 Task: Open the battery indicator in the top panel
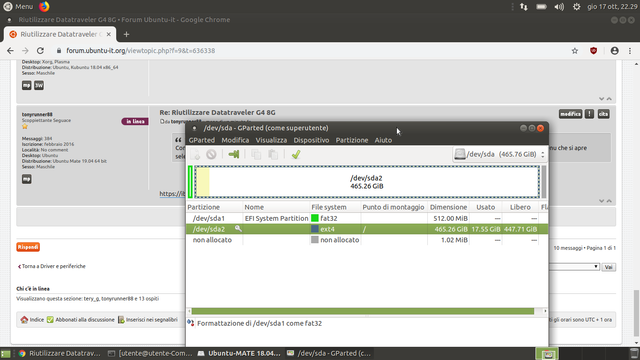[x=541, y=7]
